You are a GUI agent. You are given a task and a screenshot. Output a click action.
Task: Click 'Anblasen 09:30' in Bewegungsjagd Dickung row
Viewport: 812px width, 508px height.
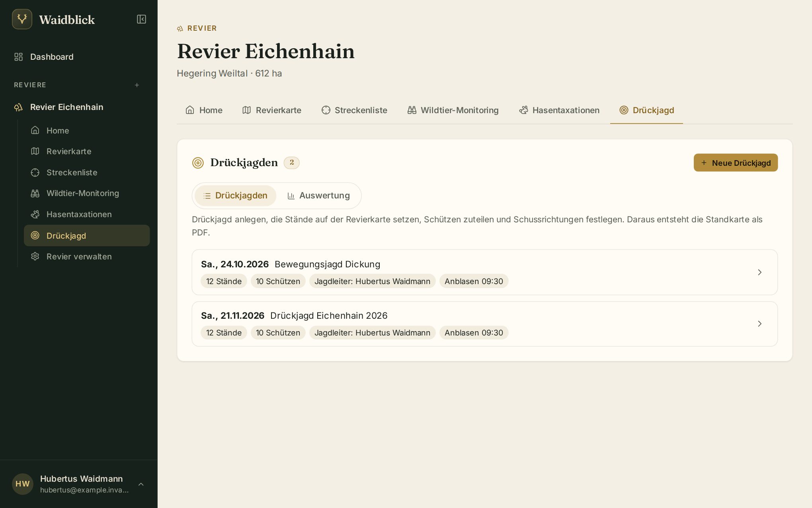(474, 281)
